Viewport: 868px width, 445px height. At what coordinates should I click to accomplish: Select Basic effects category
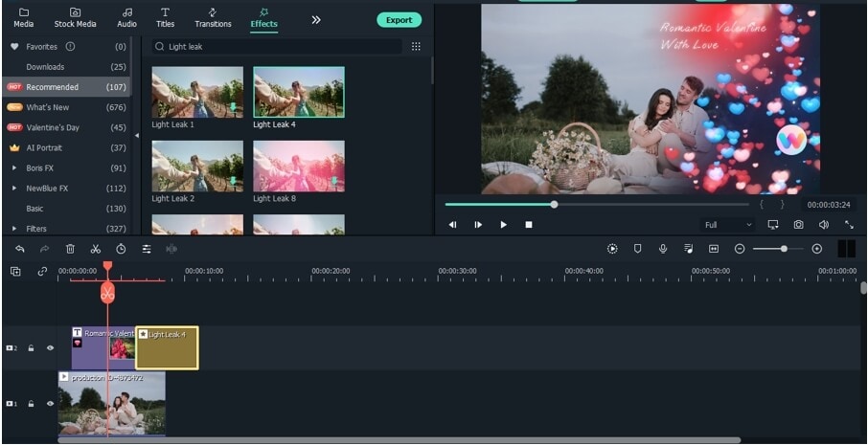(x=66, y=209)
